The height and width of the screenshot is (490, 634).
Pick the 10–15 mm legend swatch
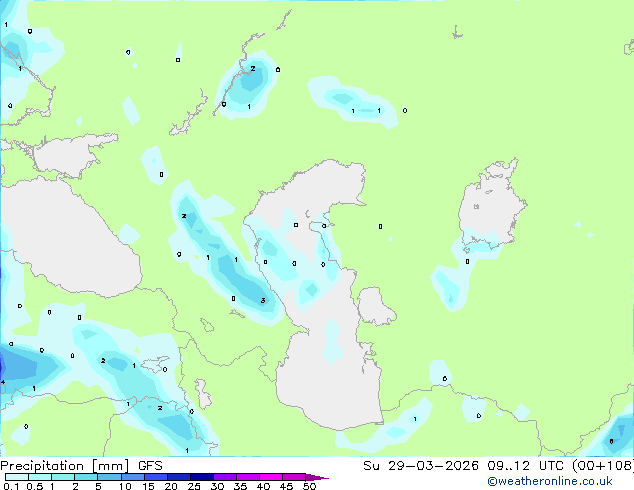[132, 477]
